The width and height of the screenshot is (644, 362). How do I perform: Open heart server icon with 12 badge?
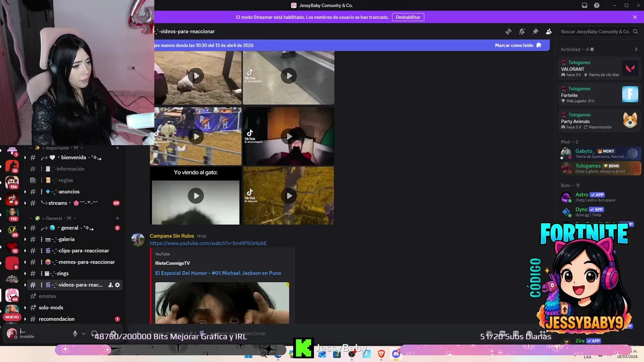[12, 247]
